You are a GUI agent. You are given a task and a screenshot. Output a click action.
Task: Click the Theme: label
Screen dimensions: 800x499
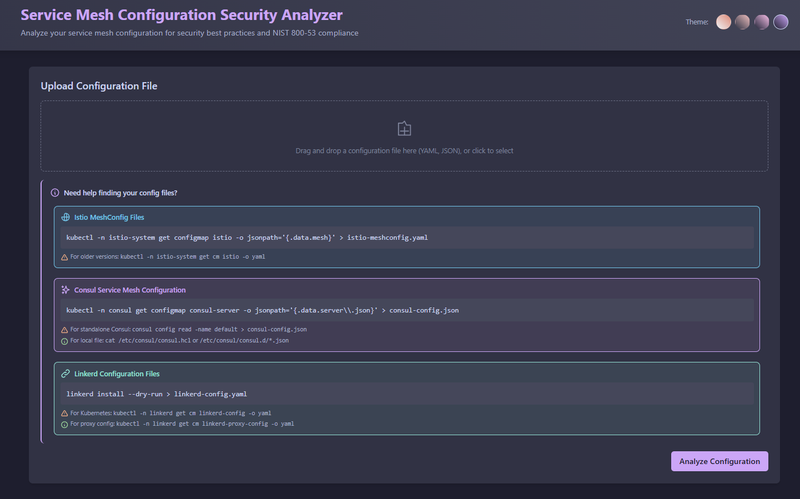click(697, 22)
